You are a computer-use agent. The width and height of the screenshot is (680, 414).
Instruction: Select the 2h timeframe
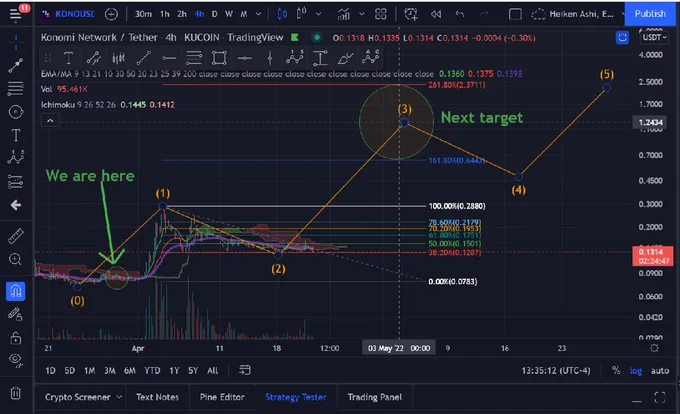[182, 14]
